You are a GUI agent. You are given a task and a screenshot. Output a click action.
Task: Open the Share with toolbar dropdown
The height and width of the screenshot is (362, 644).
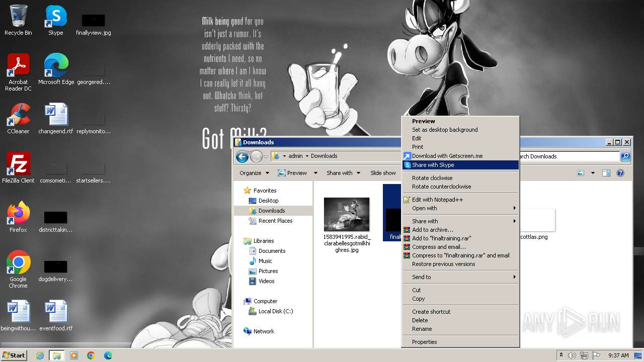[x=344, y=173]
